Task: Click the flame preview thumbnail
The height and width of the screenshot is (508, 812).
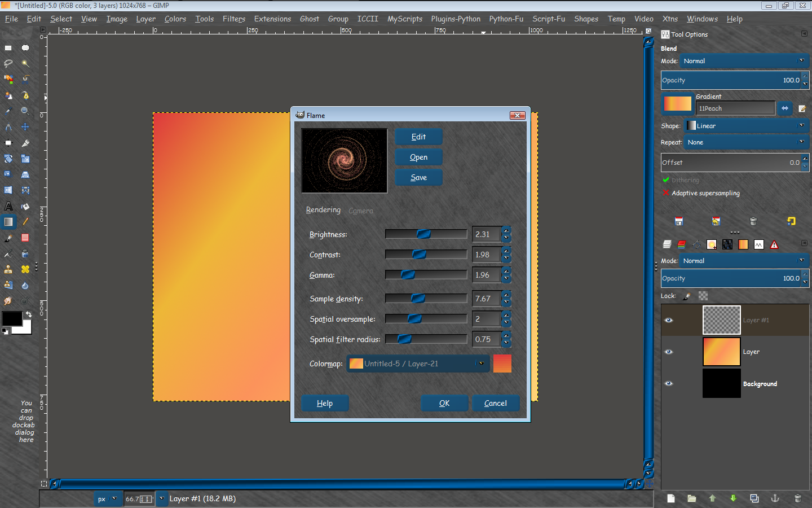Action: coord(345,161)
